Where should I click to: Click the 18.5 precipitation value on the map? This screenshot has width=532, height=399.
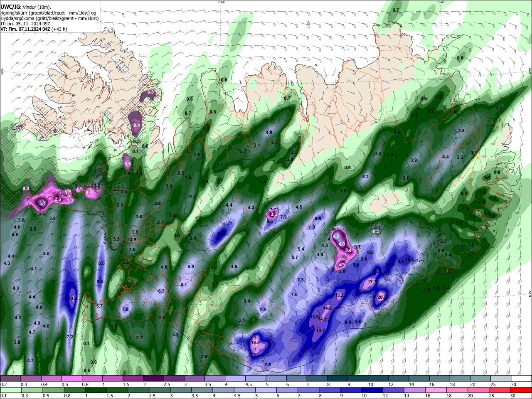255,342
